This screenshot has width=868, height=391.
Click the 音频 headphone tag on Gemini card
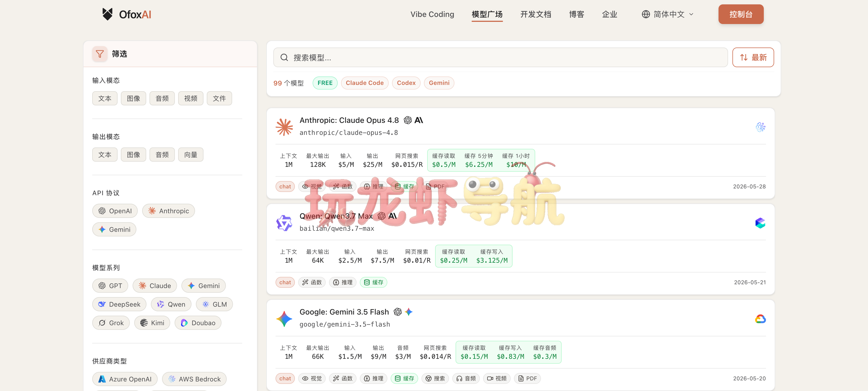click(x=466, y=378)
